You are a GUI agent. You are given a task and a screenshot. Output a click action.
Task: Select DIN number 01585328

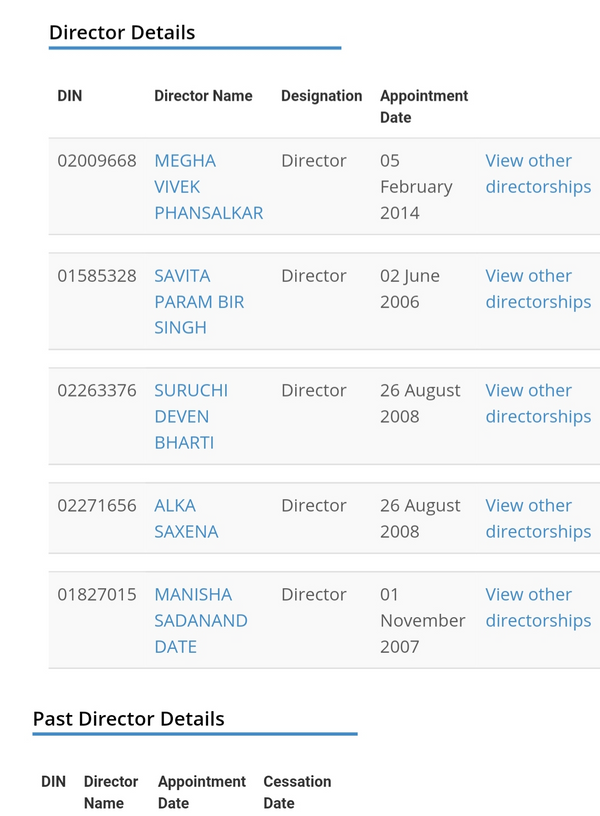(97, 276)
